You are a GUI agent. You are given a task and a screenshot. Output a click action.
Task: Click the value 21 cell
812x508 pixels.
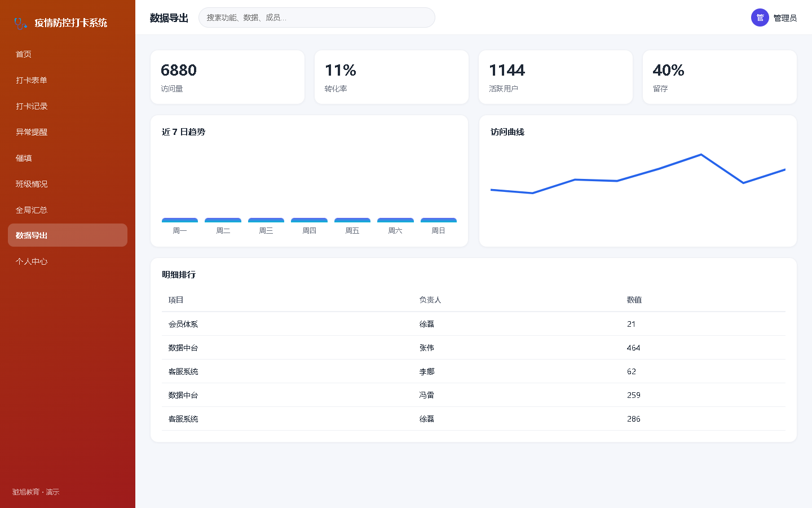click(632, 324)
